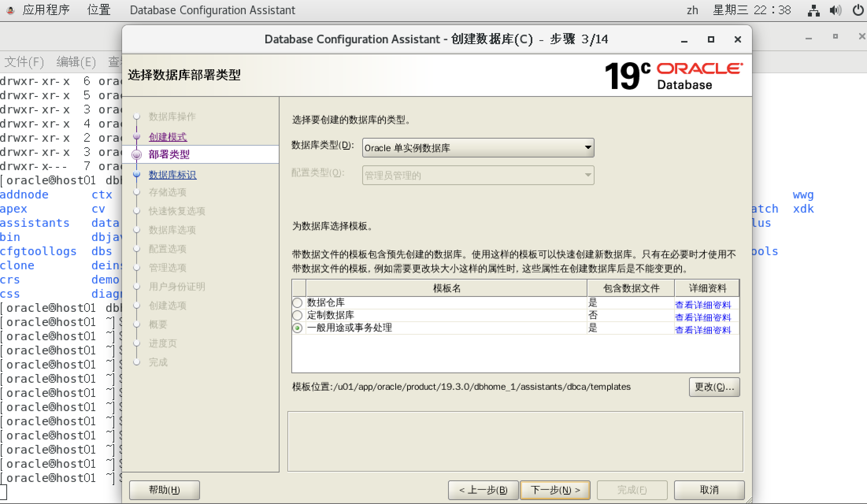Image resolution: width=867 pixels, height=504 pixels.
Task: Open help via the 帮助(H) button
Action: click(164, 490)
